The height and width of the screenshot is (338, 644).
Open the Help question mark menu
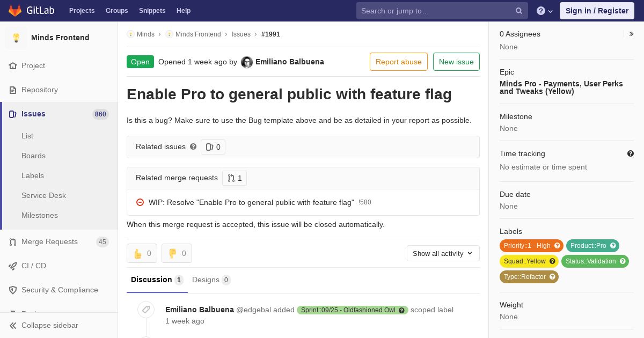tap(545, 11)
